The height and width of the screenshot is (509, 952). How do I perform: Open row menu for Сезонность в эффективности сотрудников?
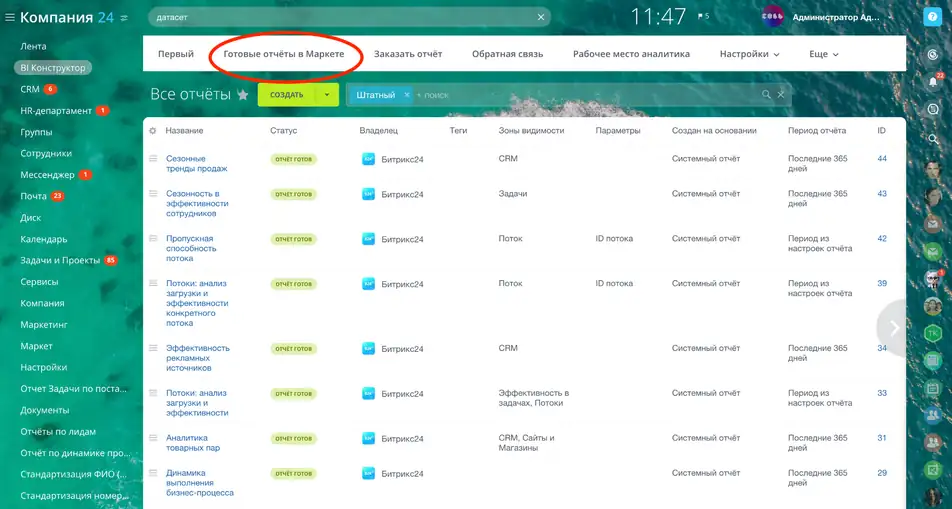pos(153,194)
